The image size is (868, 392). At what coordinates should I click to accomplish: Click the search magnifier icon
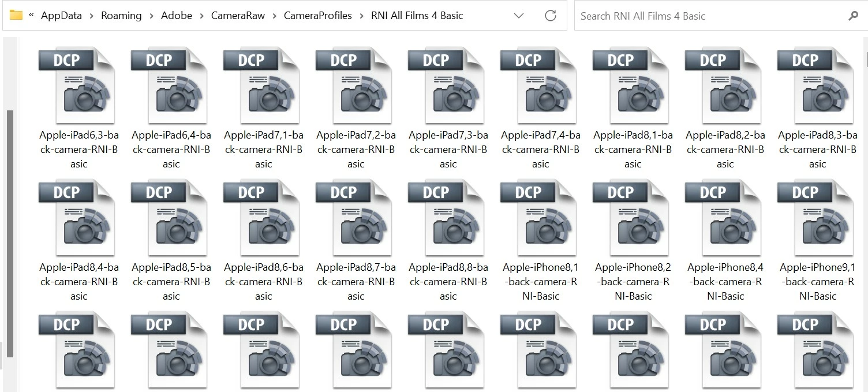tap(853, 16)
